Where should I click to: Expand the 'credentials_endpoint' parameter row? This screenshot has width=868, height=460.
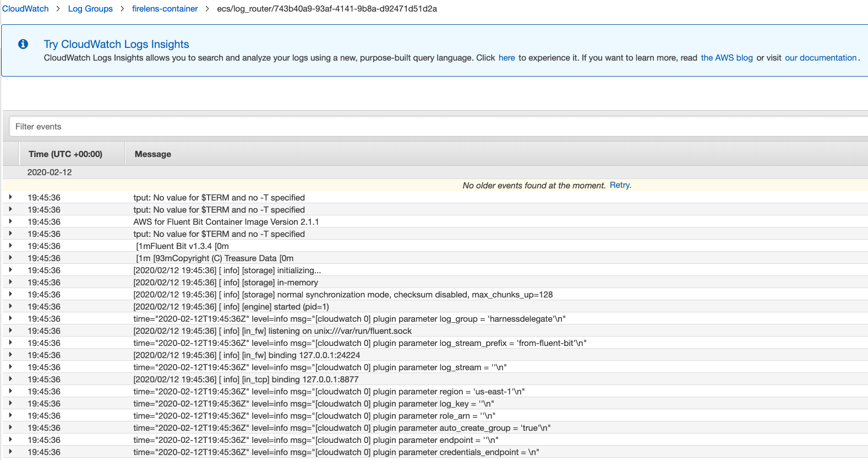pyautogui.click(x=10, y=452)
